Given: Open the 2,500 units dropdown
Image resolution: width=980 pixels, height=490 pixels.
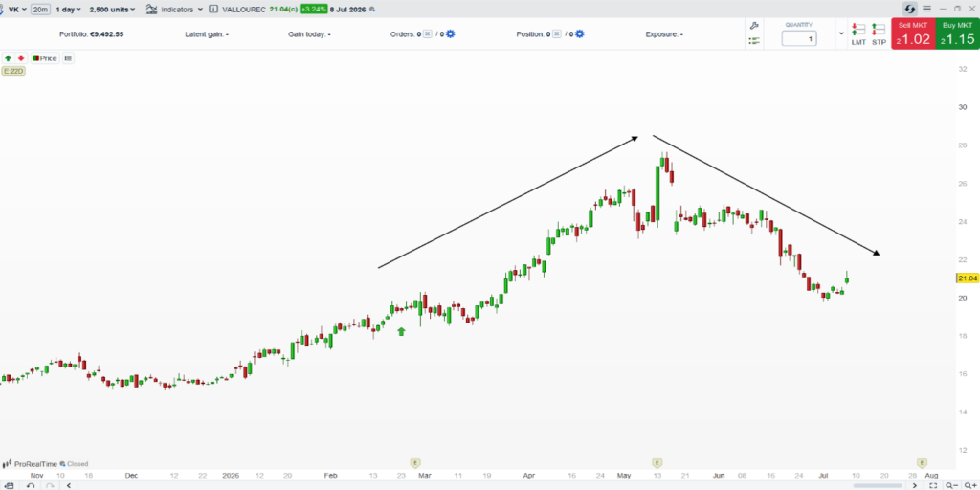Looking at the screenshot, I should pyautogui.click(x=113, y=10).
